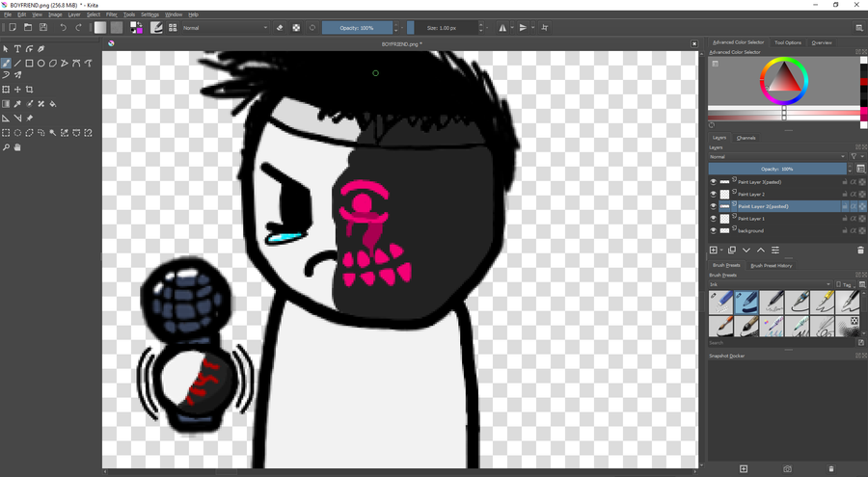Hide Paint Layer 2 eye icon
Image resolution: width=868 pixels, height=477 pixels.
click(x=713, y=195)
